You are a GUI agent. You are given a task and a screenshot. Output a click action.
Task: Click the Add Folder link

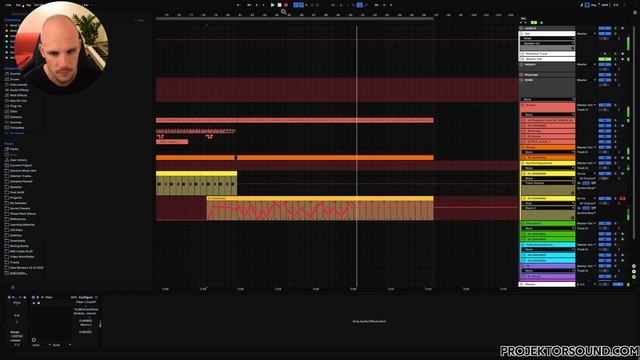(18, 273)
